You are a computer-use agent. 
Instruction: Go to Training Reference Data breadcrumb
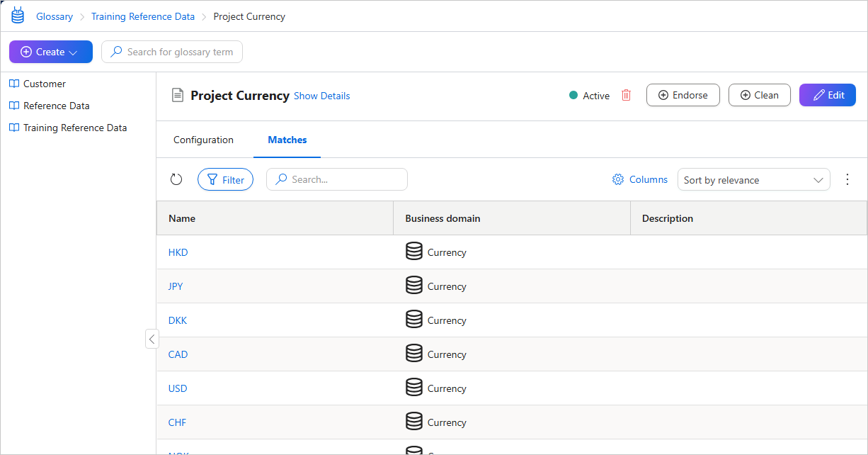(x=143, y=16)
